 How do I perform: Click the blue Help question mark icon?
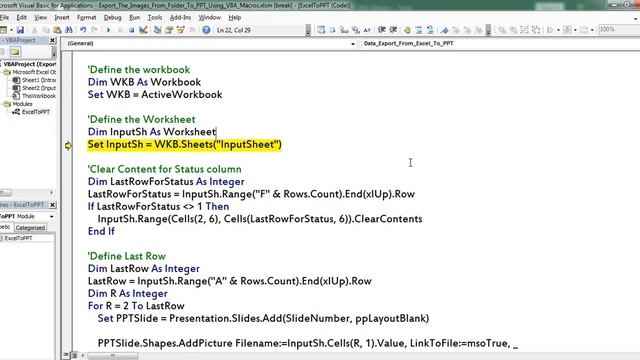tap(206, 30)
